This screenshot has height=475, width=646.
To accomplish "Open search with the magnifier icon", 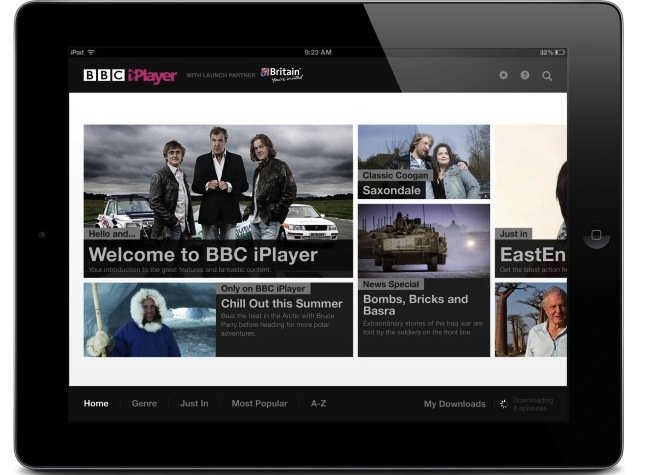I will click(547, 76).
